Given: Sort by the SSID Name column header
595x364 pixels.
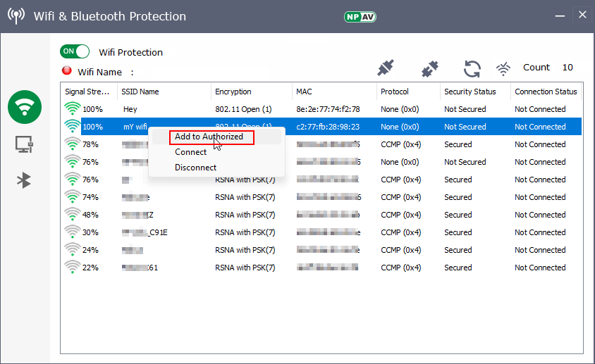Looking at the screenshot, I should tap(140, 92).
